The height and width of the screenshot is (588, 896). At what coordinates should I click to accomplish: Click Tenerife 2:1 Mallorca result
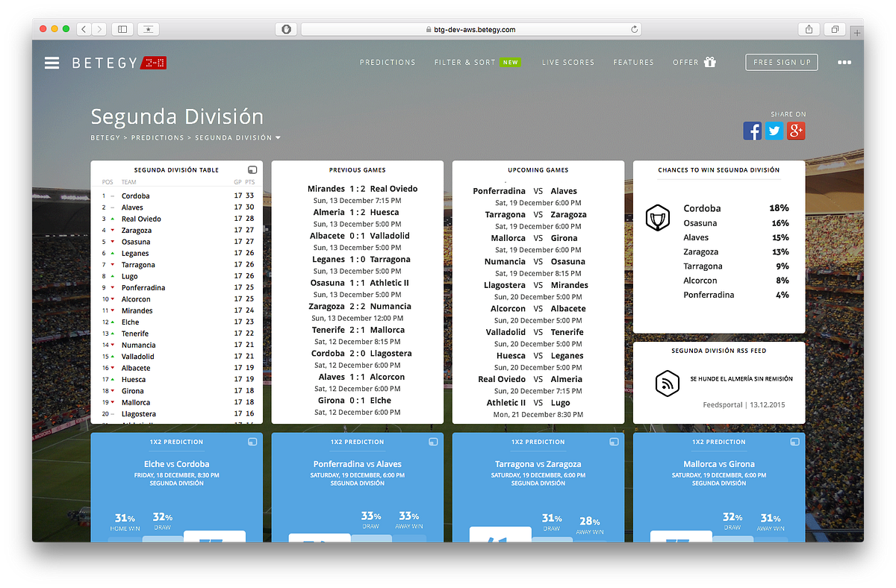click(358, 330)
